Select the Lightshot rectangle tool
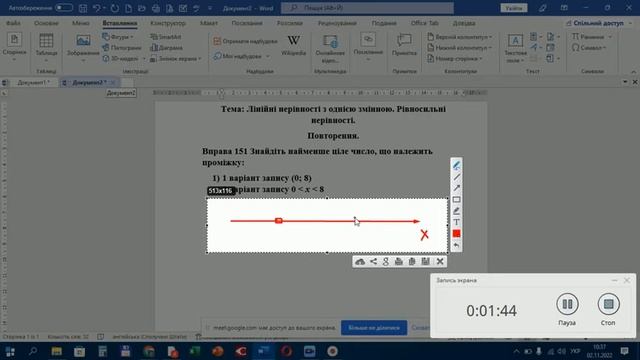640x360 pixels. coord(456,200)
